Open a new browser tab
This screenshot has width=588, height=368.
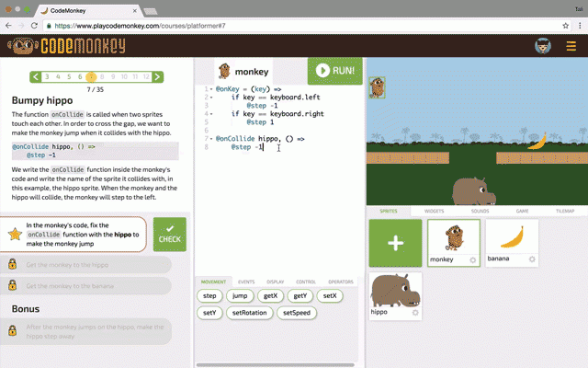click(151, 12)
